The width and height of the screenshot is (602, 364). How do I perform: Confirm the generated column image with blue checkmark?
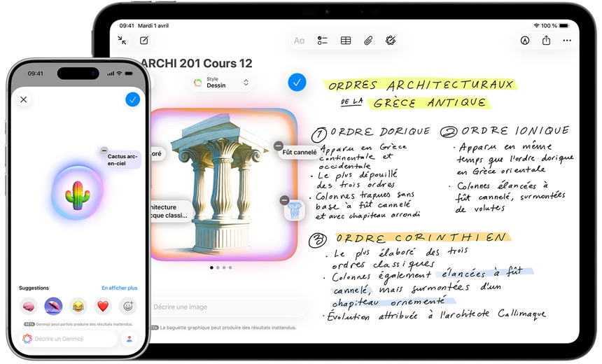click(297, 83)
